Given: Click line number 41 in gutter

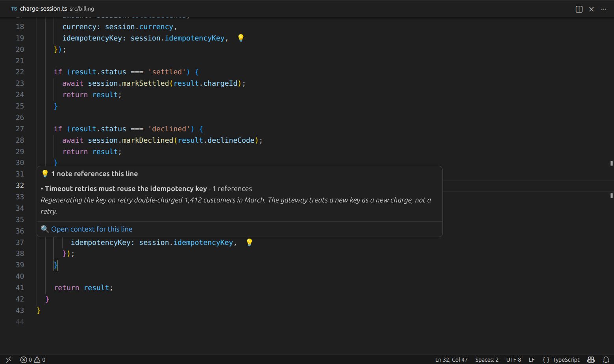Looking at the screenshot, I should [x=20, y=288].
